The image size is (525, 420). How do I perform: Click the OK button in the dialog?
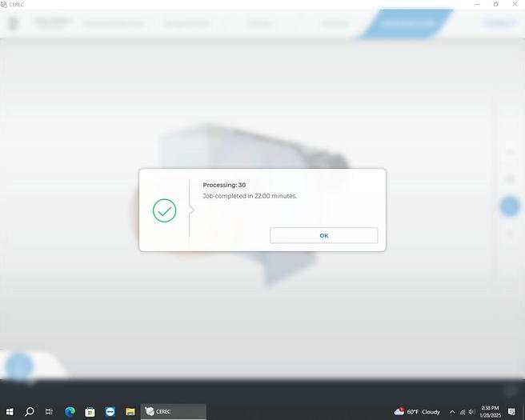(x=323, y=235)
